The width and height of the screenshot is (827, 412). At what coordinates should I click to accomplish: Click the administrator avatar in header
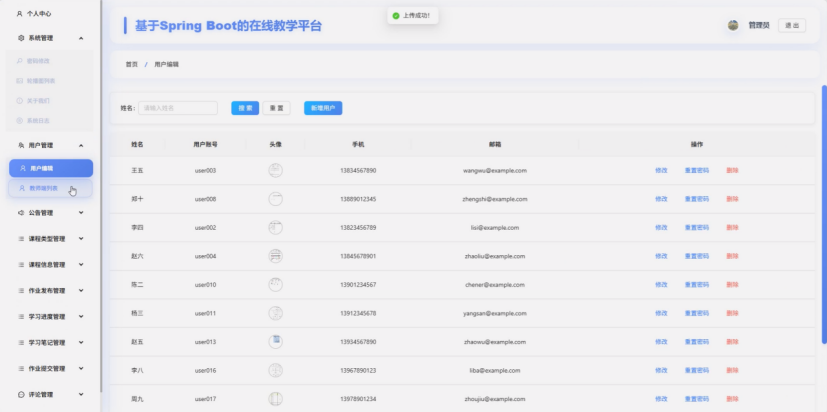pos(733,25)
